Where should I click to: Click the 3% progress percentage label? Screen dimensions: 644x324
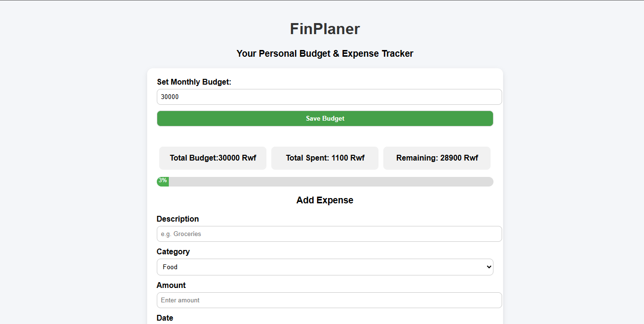pyautogui.click(x=163, y=180)
